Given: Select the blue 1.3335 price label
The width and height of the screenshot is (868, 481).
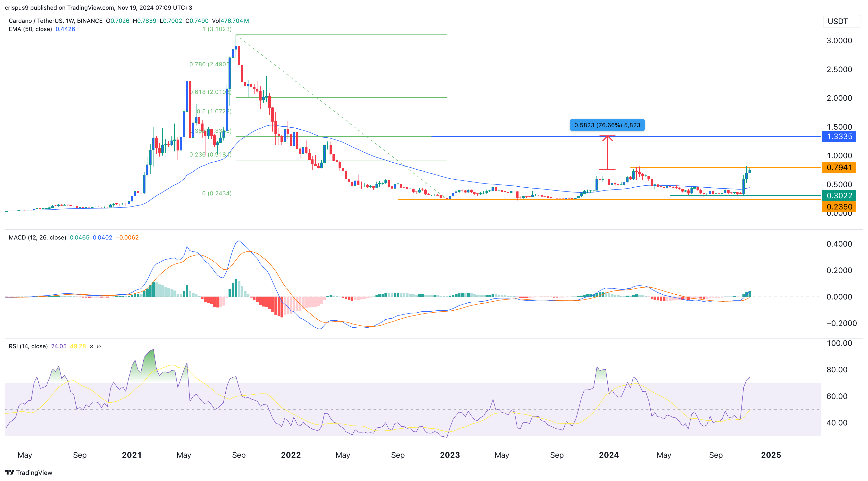Looking at the screenshot, I should point(839,136).
